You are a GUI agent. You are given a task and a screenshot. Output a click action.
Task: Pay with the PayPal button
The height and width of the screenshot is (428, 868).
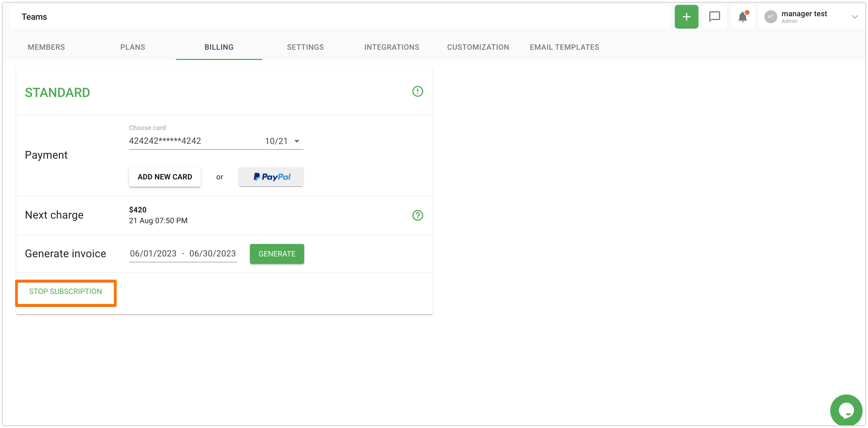coord(271,177)
